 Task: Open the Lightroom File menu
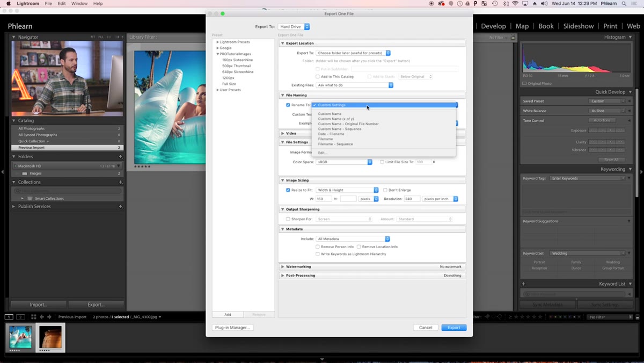point(48,3)
